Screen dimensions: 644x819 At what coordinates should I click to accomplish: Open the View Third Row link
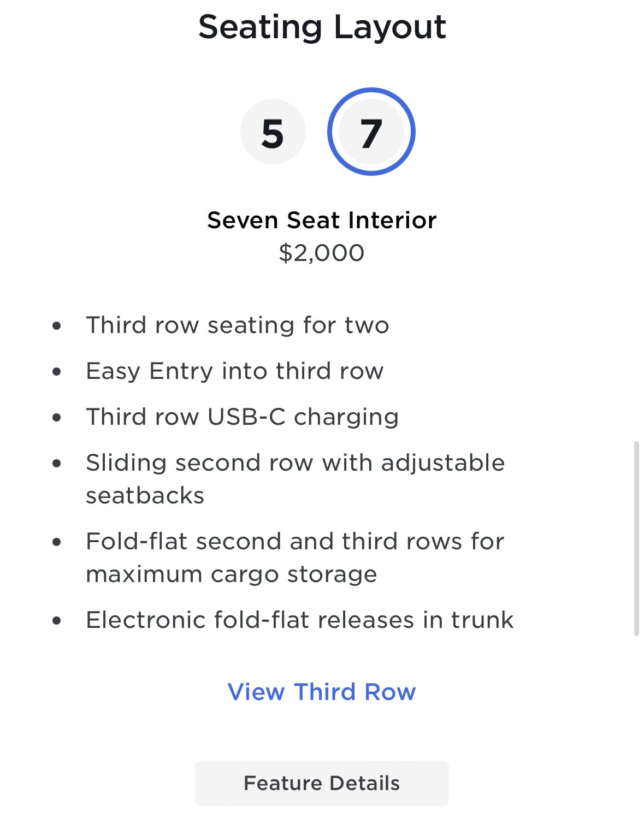(x=322, y=692)
